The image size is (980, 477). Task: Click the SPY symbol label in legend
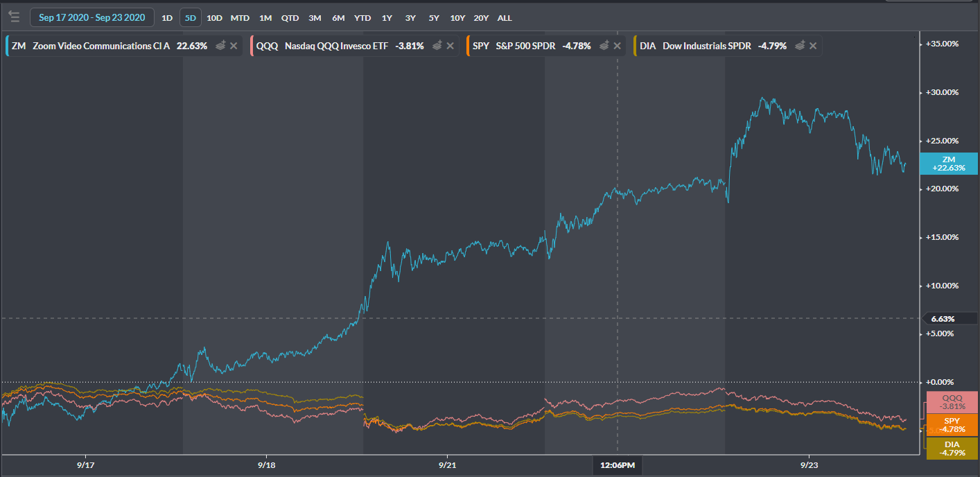coord(481,46)
